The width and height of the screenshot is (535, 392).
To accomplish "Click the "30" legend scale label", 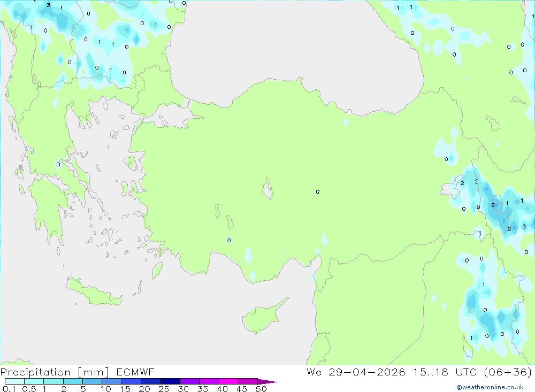I will (x=183, y=389).
